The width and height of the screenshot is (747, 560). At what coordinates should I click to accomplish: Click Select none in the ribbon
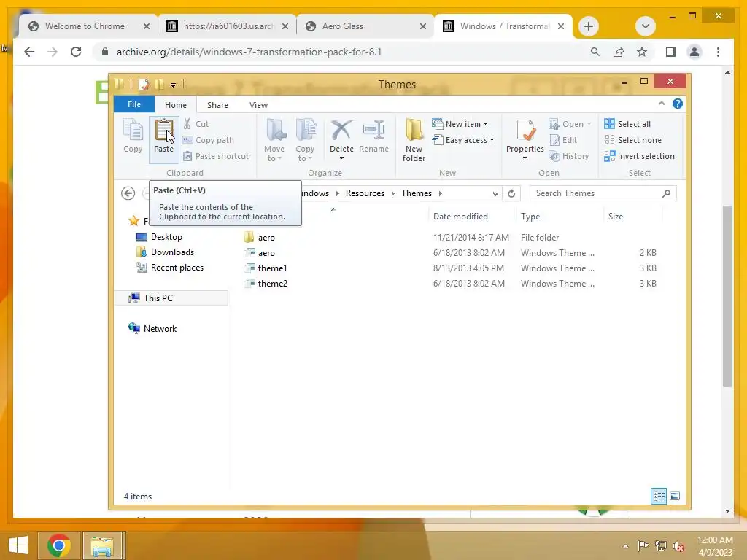[x=632, y=140]
